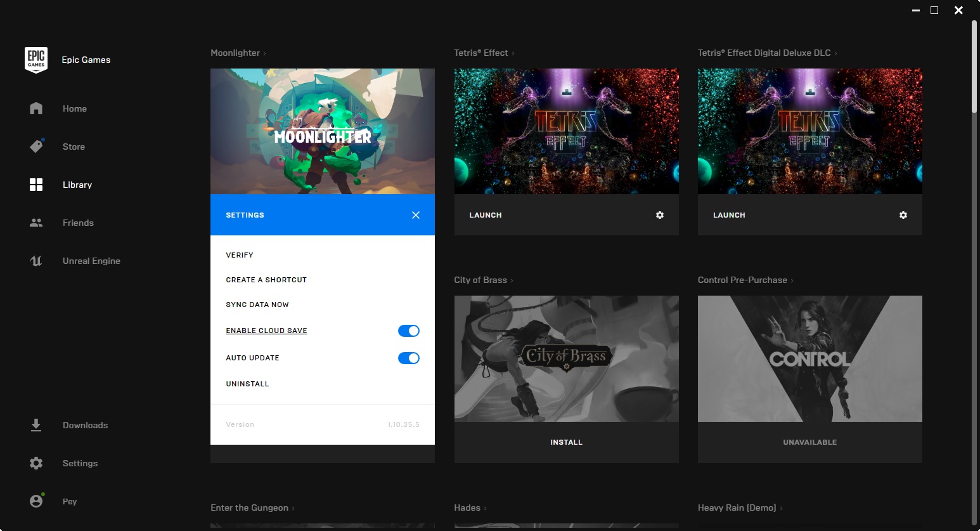The height and width of the screenshot is (531, 980).
Task: Close the Moonlighter settings panel
Action: click(416, 215)
